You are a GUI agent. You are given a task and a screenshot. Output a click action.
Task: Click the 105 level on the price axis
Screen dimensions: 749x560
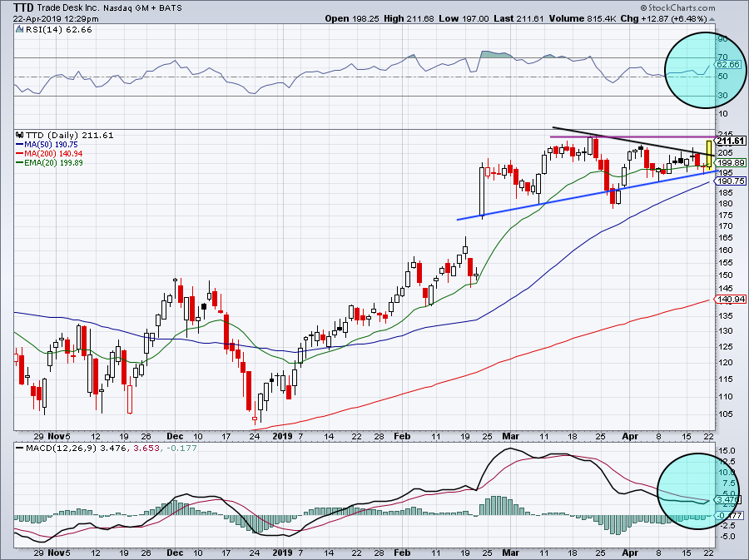726,414
